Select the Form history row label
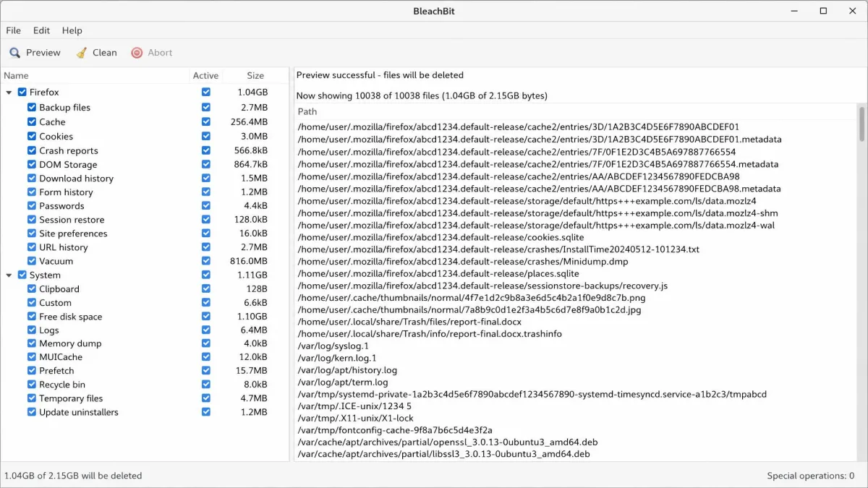Viewport: 868px width, 488px height. 66,192
